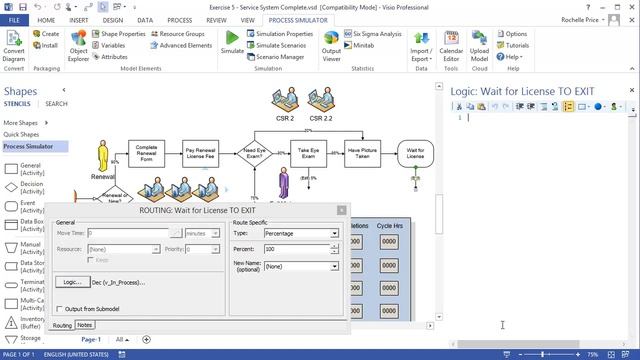Select the pointer tool in quick access toolbar

(x=103, y=7)
